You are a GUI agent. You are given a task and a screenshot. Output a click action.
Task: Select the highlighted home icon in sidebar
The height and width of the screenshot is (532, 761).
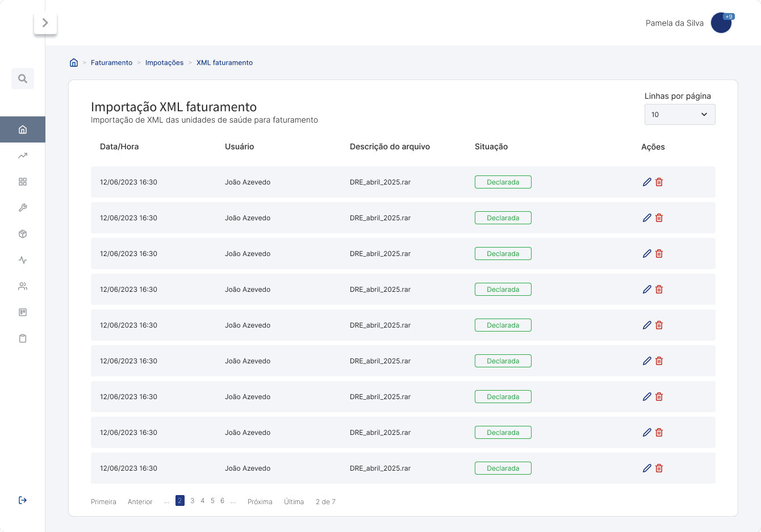pos(23,129)
